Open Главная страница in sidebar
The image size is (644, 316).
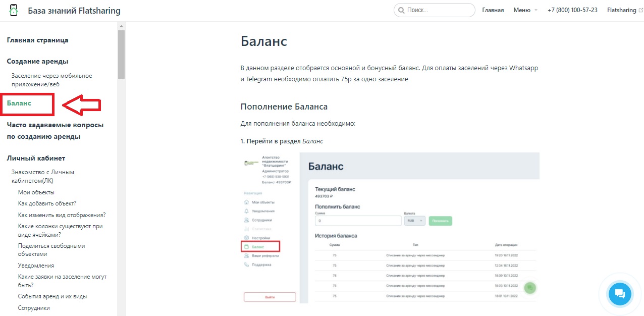pos(37,40)
